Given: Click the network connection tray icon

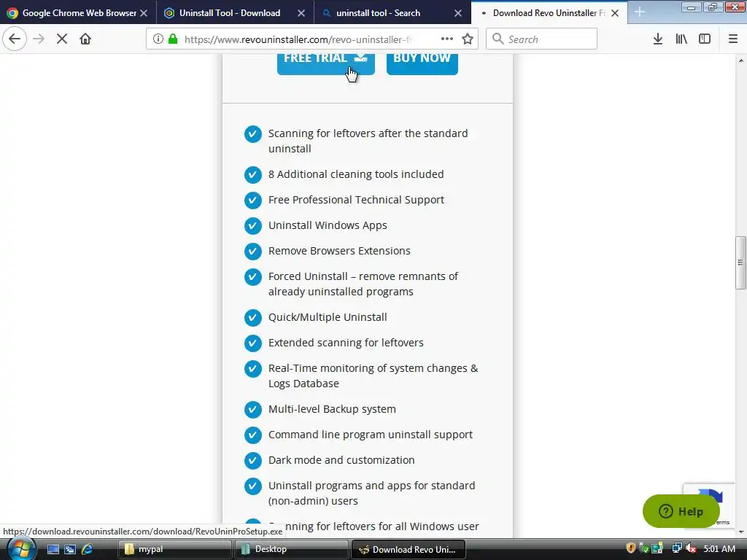Looking at the screenshot, I should (x=677, y=548).
